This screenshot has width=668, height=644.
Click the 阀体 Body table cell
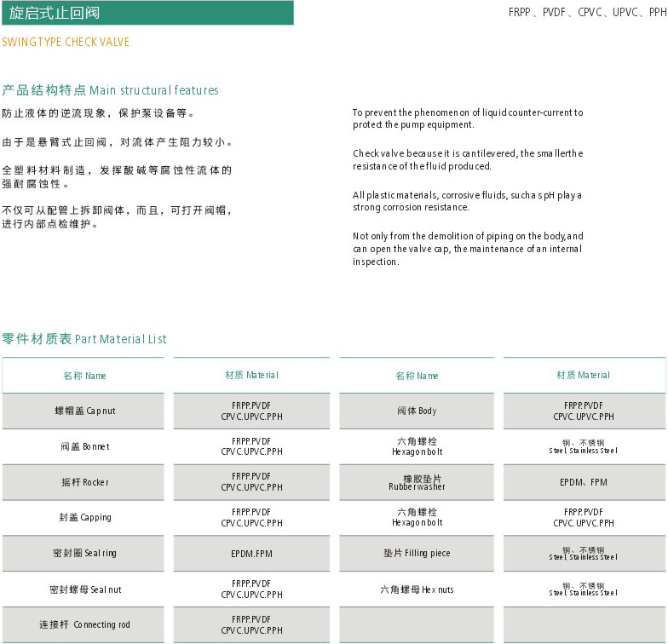click(417, 411)
